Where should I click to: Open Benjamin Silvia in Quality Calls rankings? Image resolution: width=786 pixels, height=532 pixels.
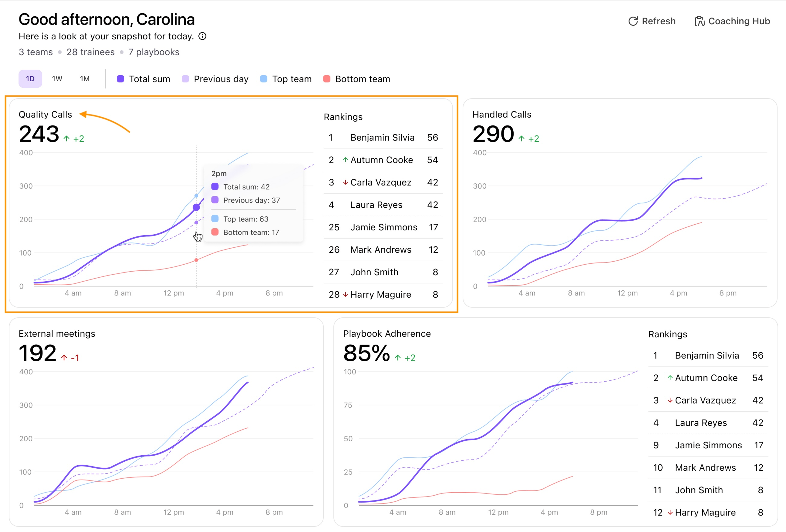click(383, 138)
